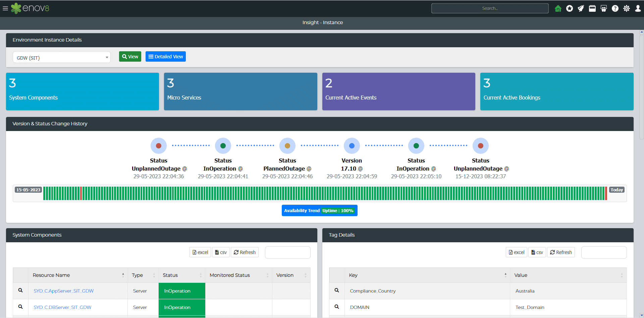644x318 pixels.
Task: Sort the Resource Name column
Action: pyautogui.click(x=123, y=275)
